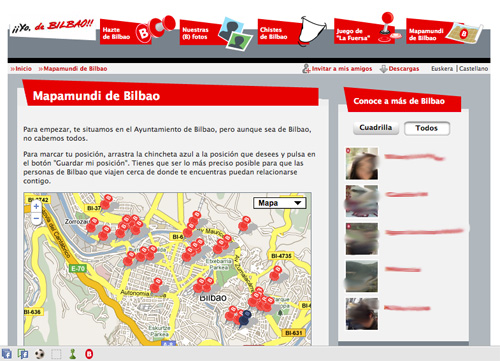Open the Juego de La Fuerza joystick icon
The height and width of the screenshot is (361, 500).
(x=389, y=27)
